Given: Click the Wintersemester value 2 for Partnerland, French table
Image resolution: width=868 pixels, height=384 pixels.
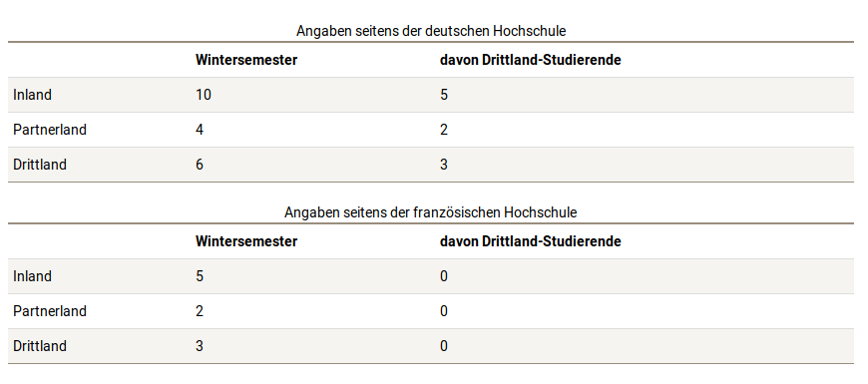Looking at the screenshot, I should point(200,311).
